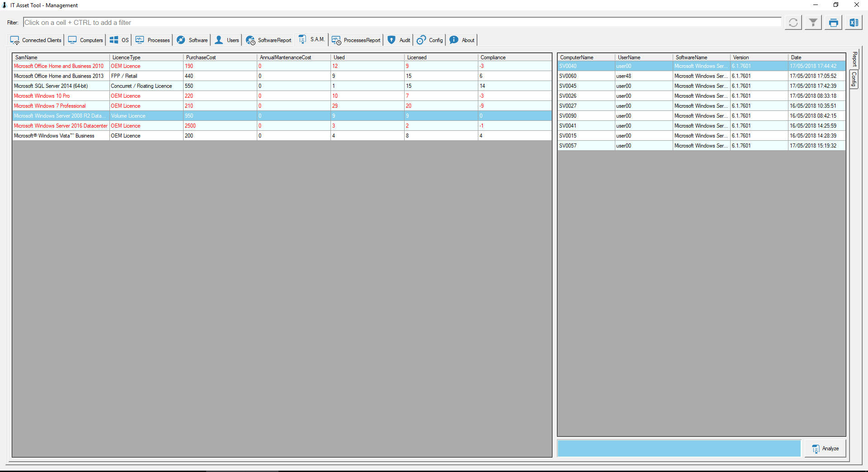Sort by SamName column header
Screen dimensions: 868x472
pos(61,57)
